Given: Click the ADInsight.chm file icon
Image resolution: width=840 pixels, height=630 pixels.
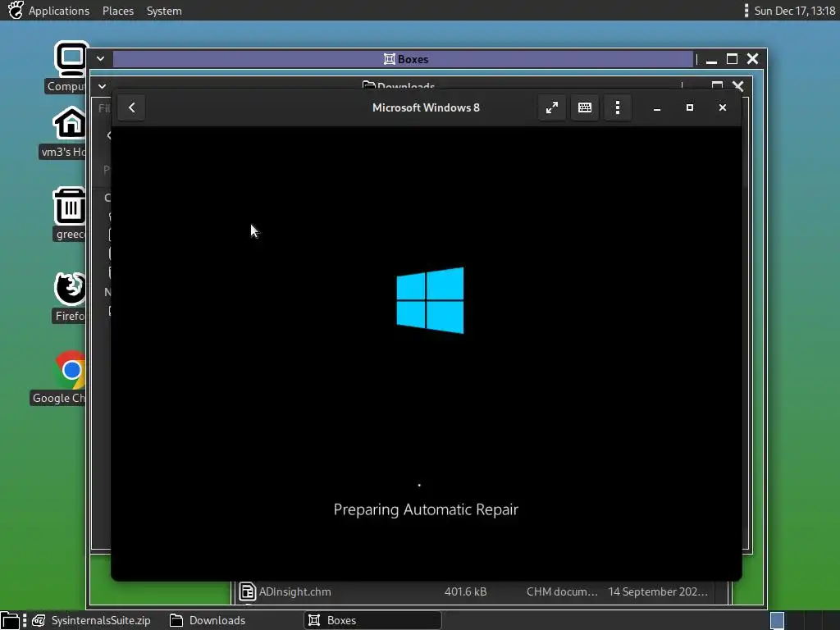Looking at the screenshot, I should click(247, 592).
